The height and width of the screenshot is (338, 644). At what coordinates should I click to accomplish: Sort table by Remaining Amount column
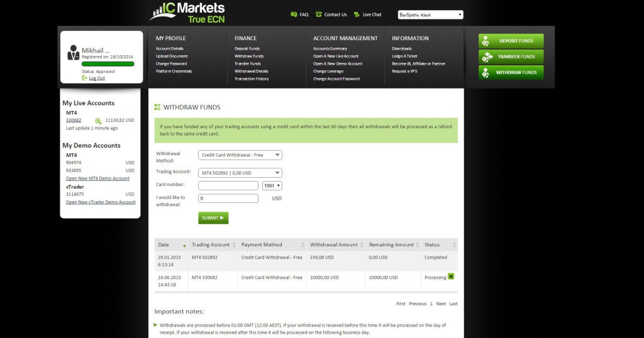tap(393, 244)
